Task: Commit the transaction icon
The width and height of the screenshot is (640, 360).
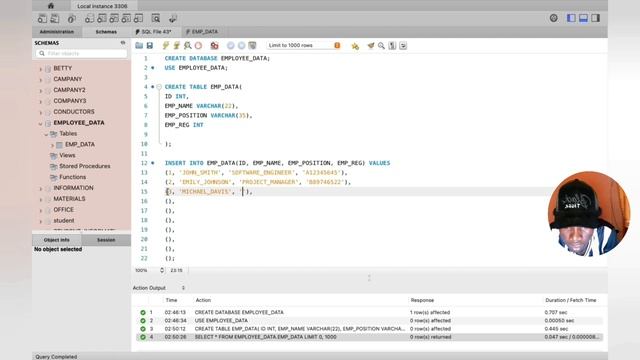Action: [x=231, y=45]
